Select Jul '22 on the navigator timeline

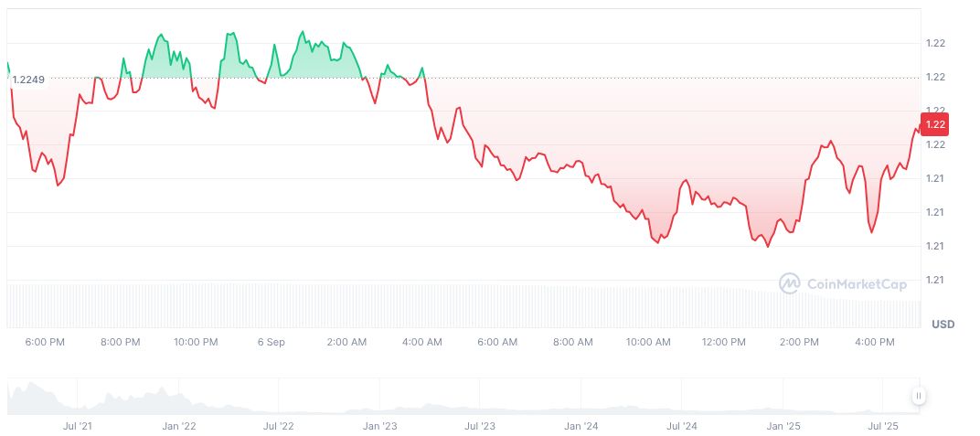pos(278,426)
